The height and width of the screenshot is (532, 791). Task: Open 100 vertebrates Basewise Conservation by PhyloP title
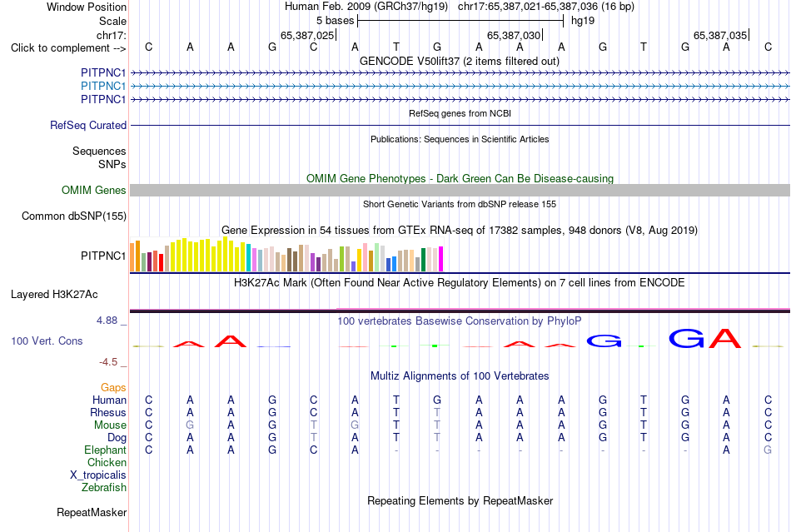click(459, 321)
